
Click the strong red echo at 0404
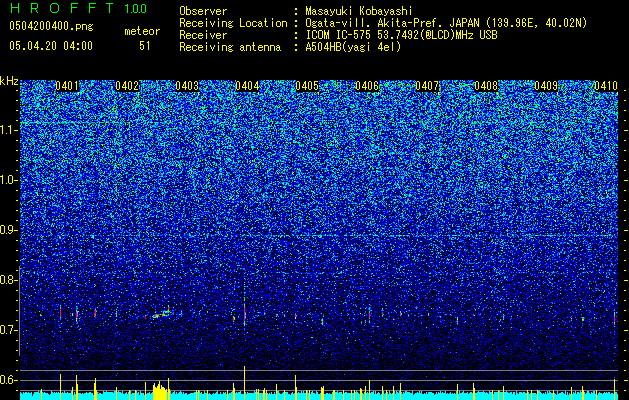coord(244,314)
